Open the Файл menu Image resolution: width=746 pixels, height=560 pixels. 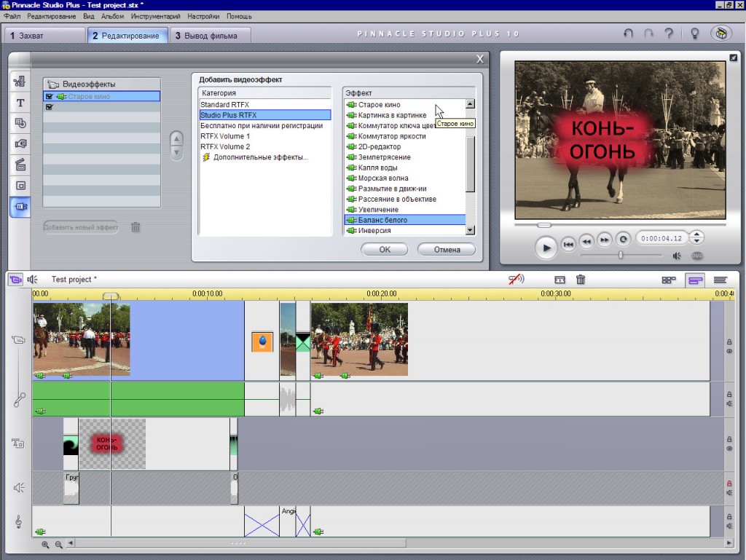pos(12,16)
